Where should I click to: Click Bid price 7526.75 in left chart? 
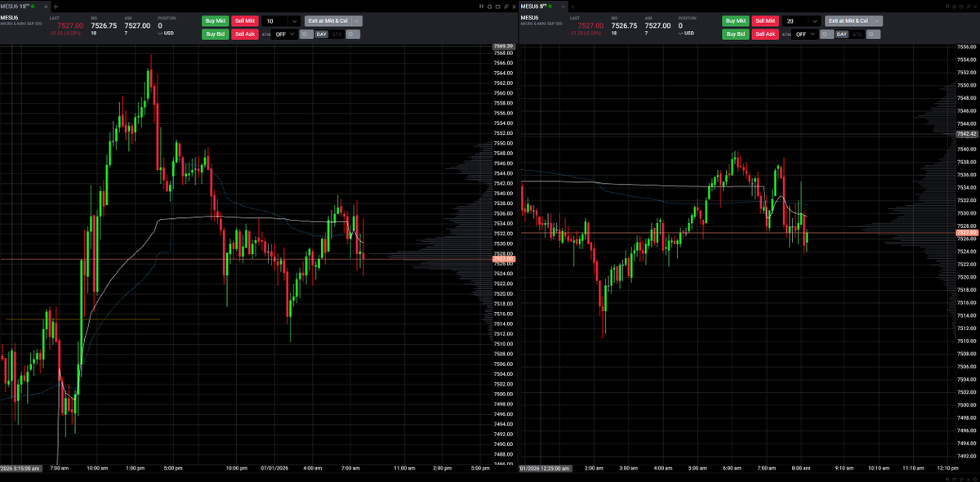105,25
